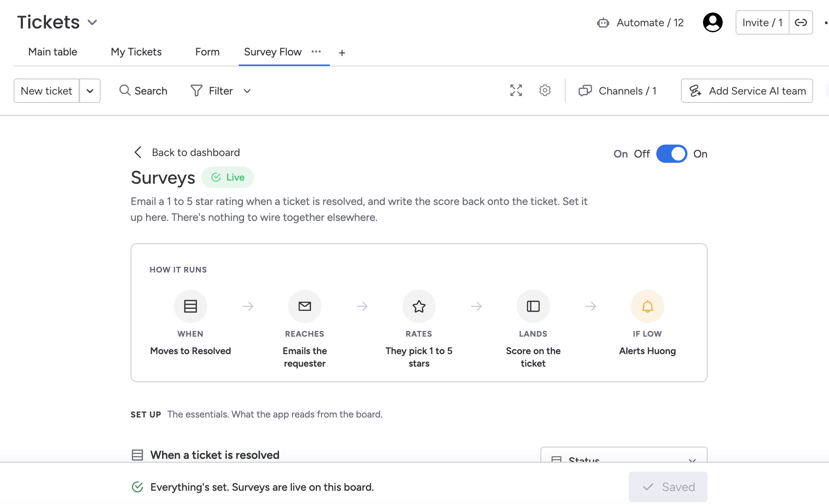Click 'When a ticket is resolved' heading
This screenshot has width=829, height=504.
[x=215, y=455]
